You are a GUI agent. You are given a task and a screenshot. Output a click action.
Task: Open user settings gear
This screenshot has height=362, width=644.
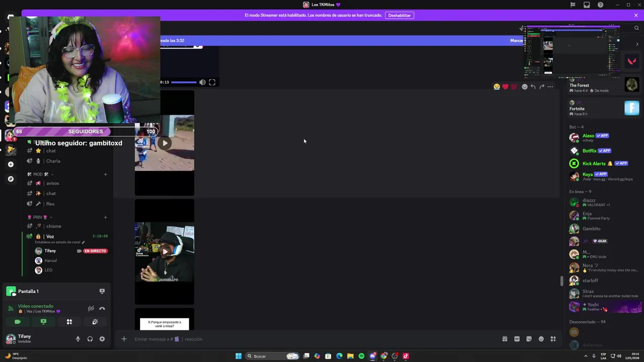102,339
